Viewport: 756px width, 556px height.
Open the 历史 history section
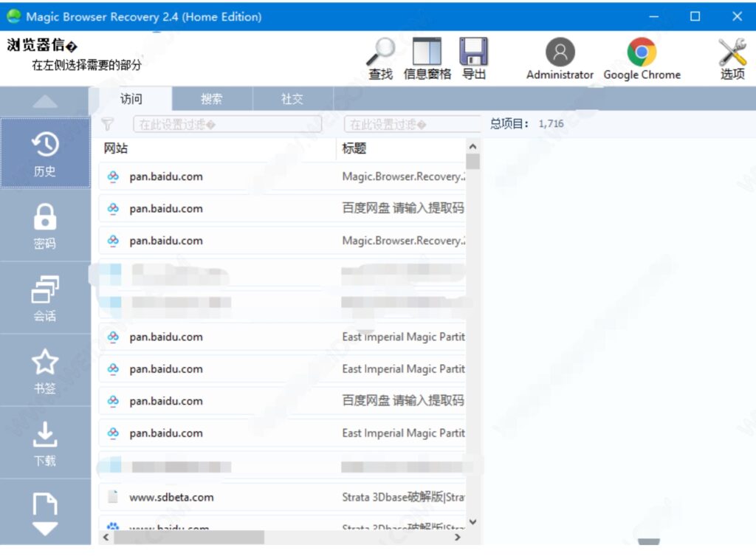click(x=45, y=154)
